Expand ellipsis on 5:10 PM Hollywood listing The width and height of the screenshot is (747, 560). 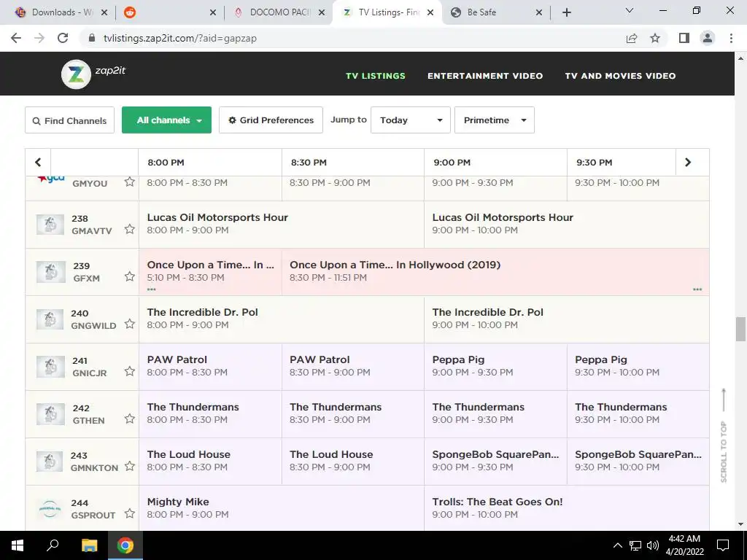pos(152,289)
